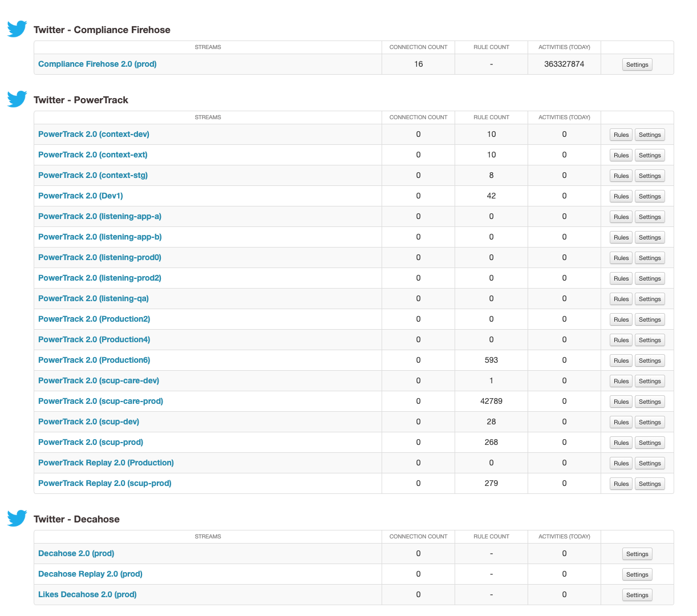Viewport: 697px width, 616px height.
Task: Open PowerTrack 2.0 (Dev1) stream link
Action: click(80, 196)
